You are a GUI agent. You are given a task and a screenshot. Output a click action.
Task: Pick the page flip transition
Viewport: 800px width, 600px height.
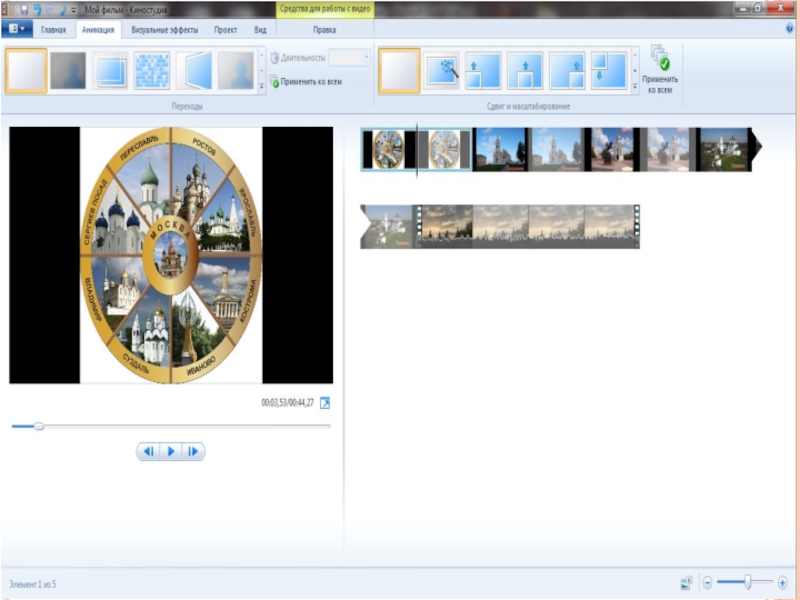(x=194, y=70)
